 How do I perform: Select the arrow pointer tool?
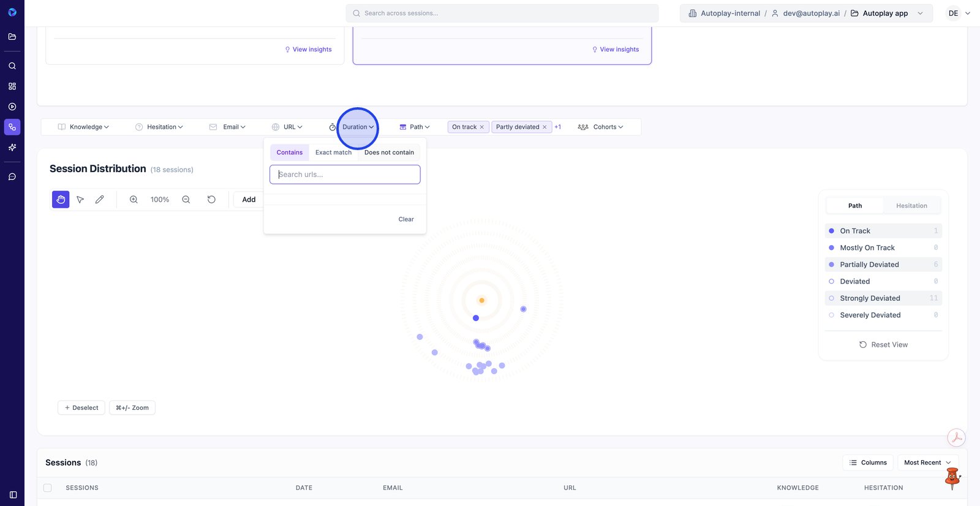[80, 200]
